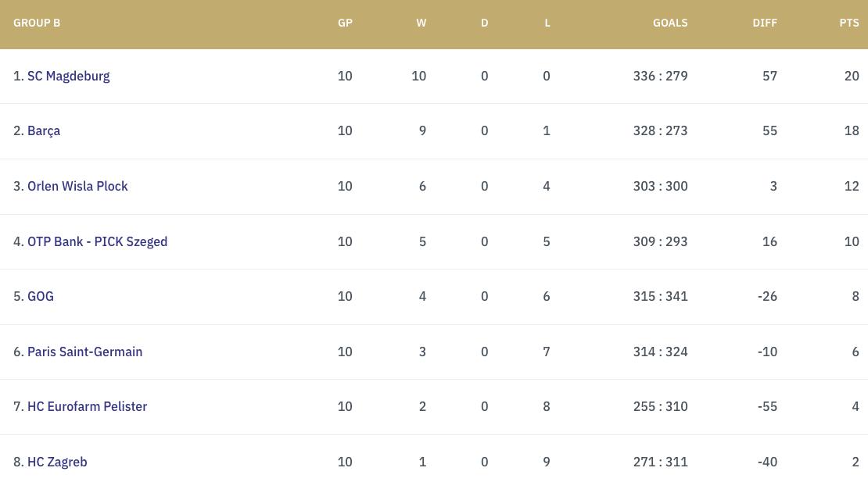Screen dimensions: 868x482
Task: Click GOG's 315 : 341 goals cell
Action: click(660, 296)
